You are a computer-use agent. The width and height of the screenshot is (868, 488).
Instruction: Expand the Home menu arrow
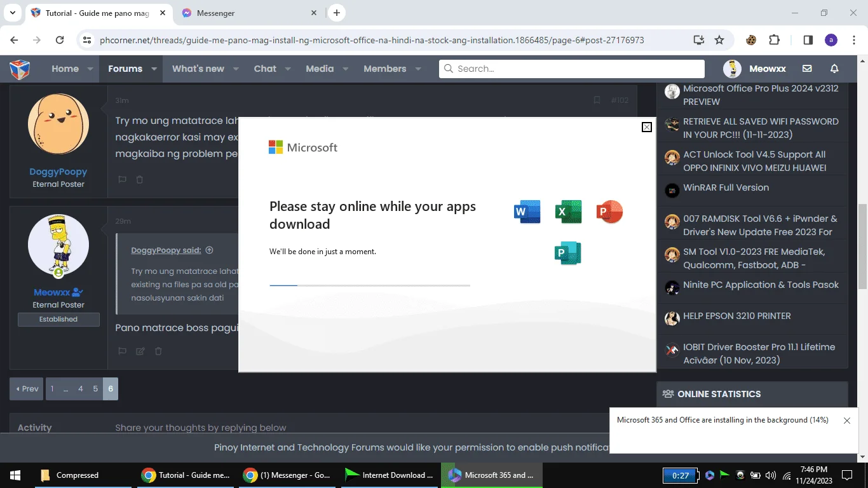pyautogui.click(x=90, y=69)
